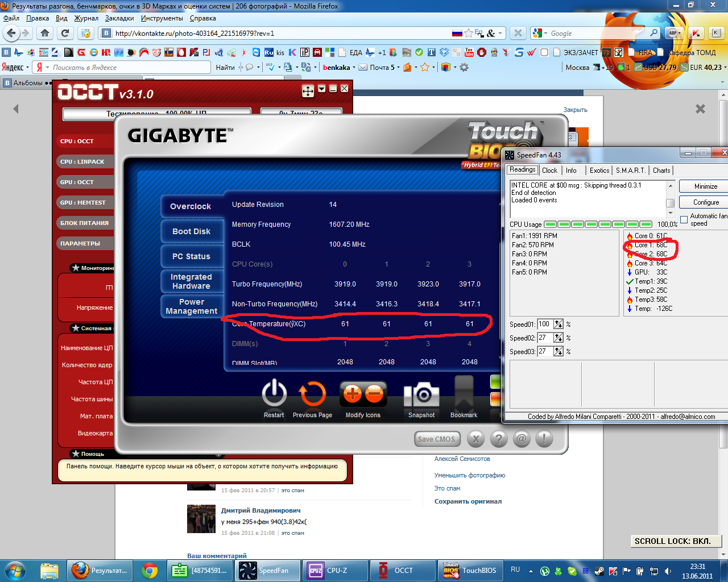Click the Restart power icon in TouchBIOS
Image resolution: width=728 pixels, height=582 pixels.
click(274, 393)
